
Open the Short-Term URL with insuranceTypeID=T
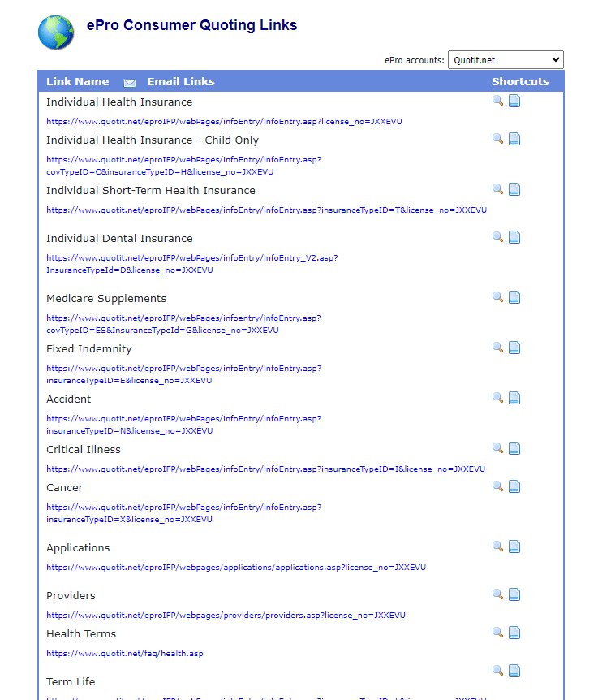[x=266, y=210]
